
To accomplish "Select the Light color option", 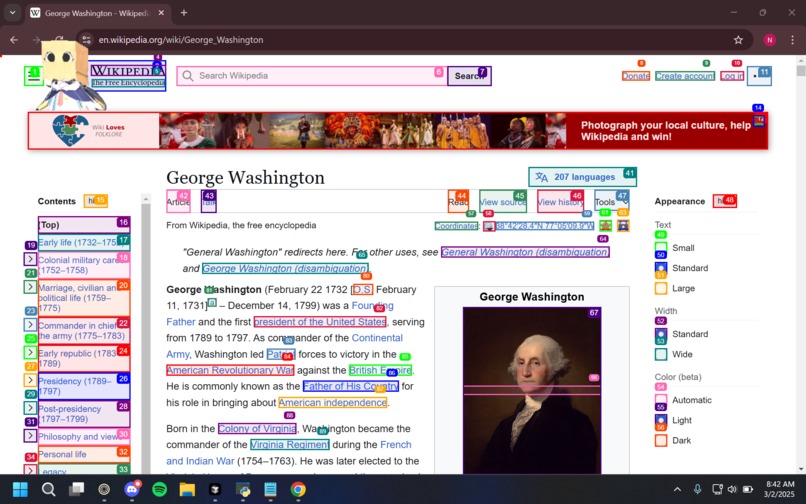I will (661, 420).
